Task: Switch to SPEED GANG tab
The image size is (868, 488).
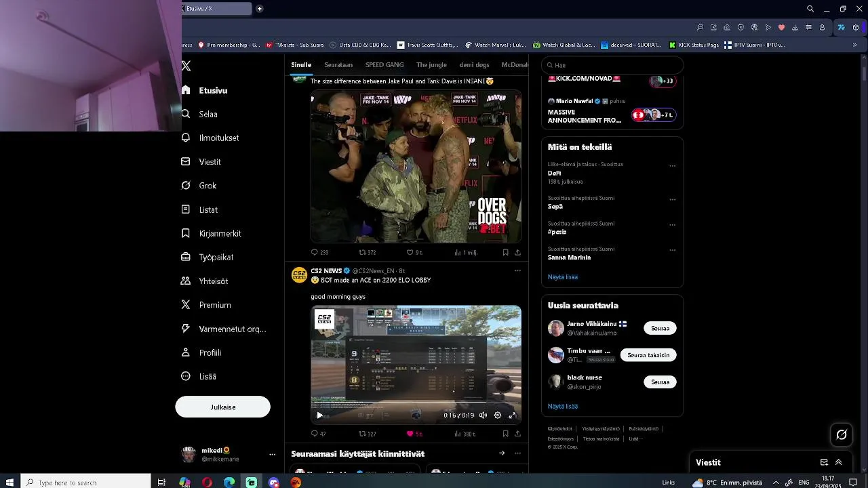Action: point(384,65)
